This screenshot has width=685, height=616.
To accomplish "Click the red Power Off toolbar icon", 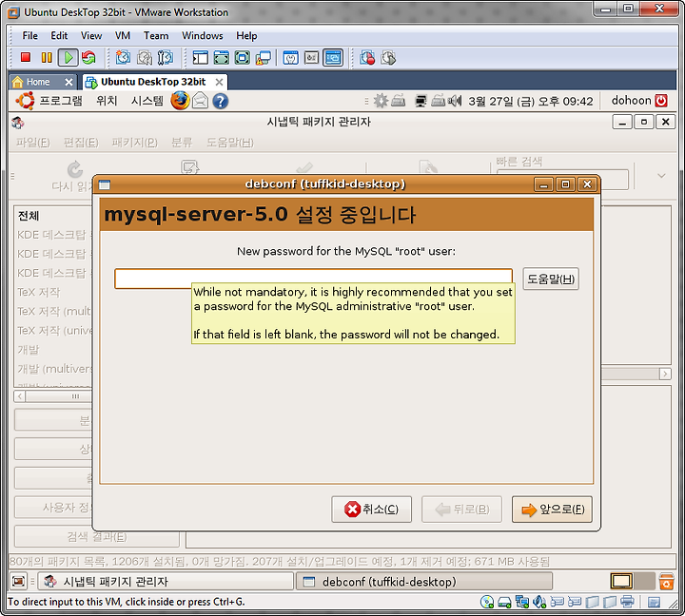I will pos(26,57).
